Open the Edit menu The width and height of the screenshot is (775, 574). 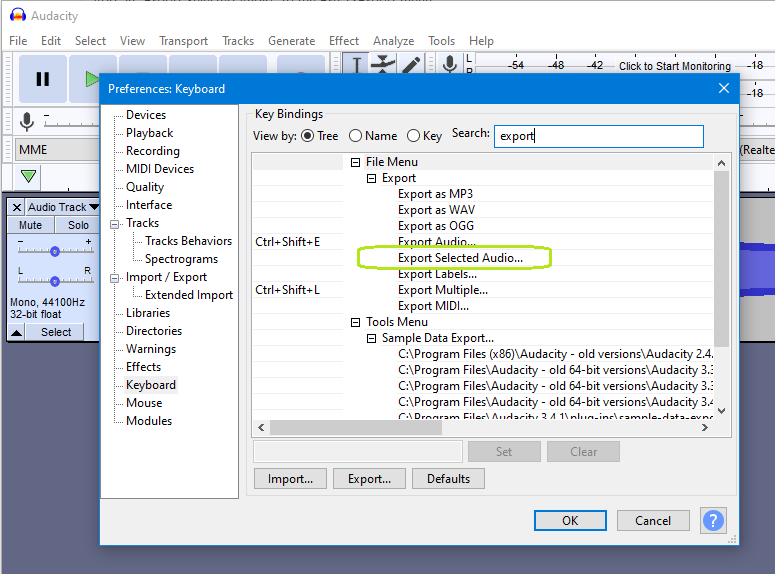(51, 41)
